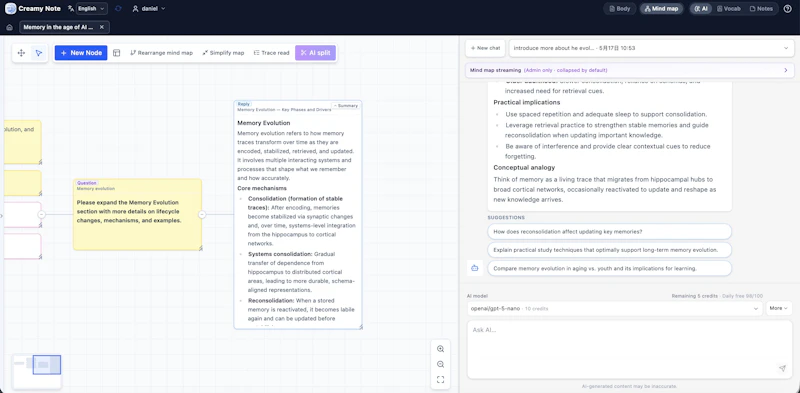The height and width of the screenshot is (393, 800).
Task: Toggle the Vocab side panel
Action: [729, 9]
